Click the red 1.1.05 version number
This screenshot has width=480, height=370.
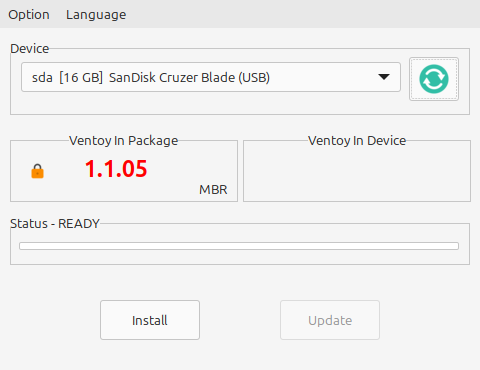(116, 168)
